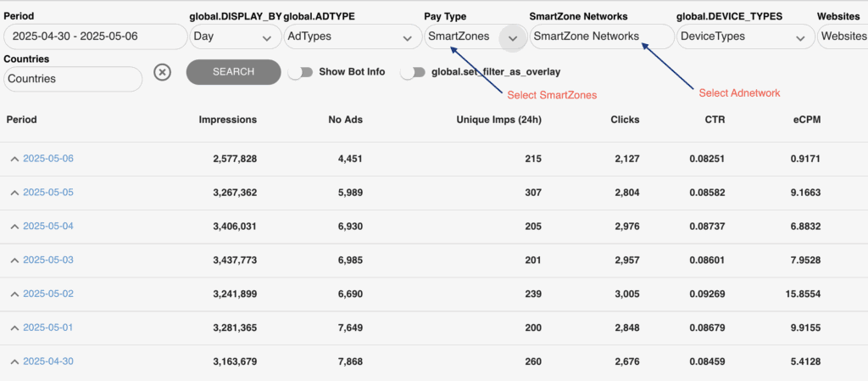
Task: Open the 2025-05-02 period link
Action: pyautogui.click(x=48, y=294)
